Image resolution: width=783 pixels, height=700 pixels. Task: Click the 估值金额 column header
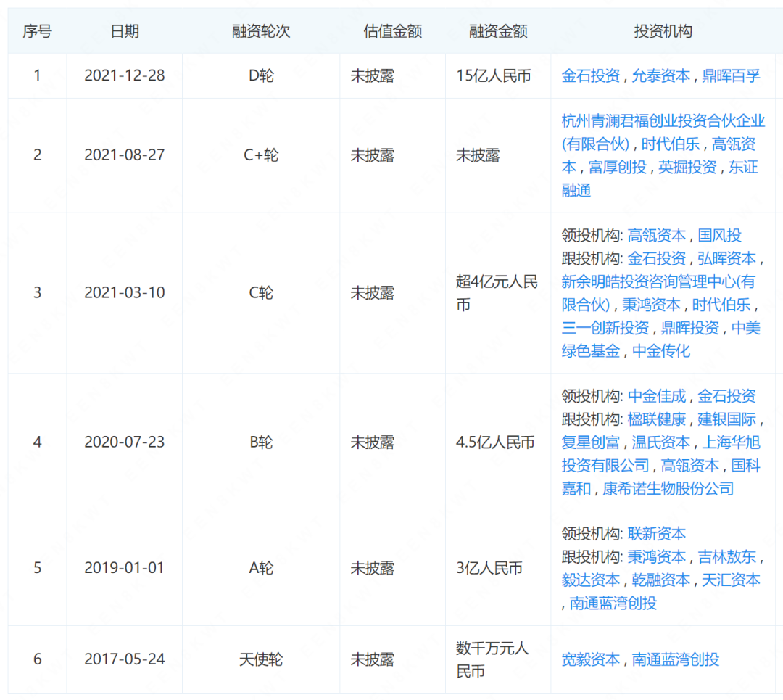[x=392, y=31]
